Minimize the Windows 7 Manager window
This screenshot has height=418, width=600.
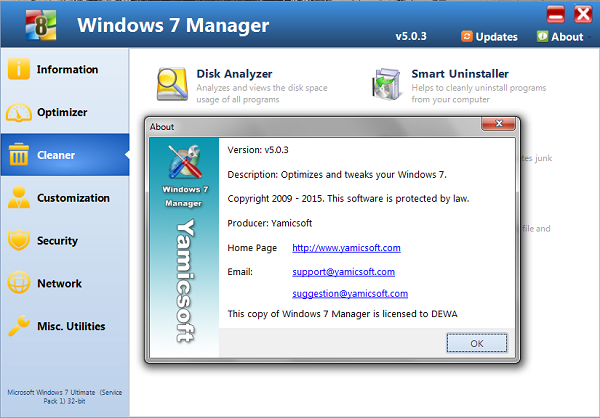click(x=555, y=15)
